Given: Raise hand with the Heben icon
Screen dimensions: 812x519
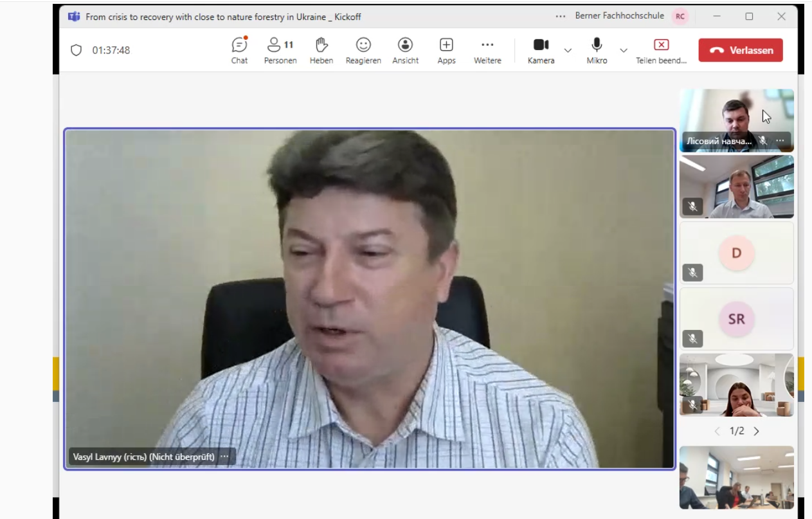Looking at the screenshot, I should (x=321, y=50).
